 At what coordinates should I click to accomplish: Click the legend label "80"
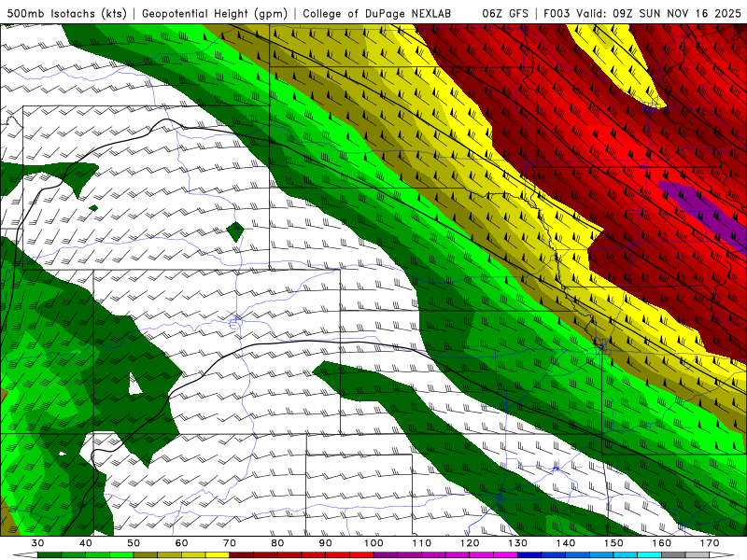(277, 543)
